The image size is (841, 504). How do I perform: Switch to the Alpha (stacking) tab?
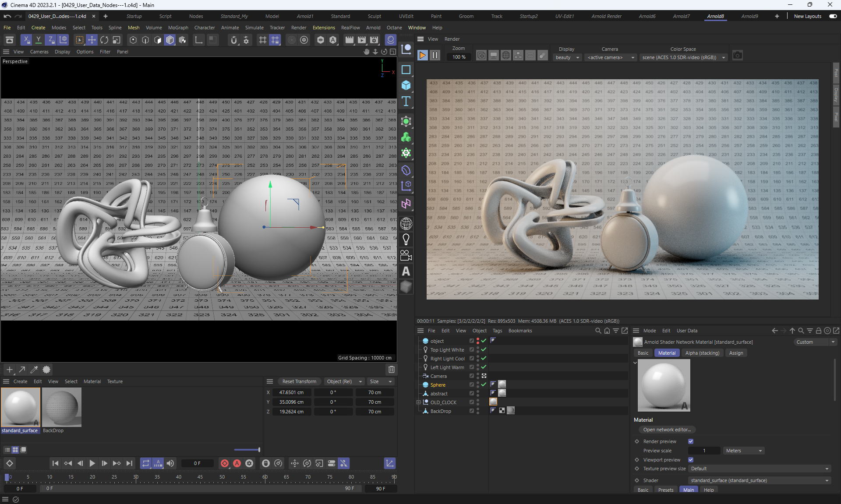(x=702, y=353)
